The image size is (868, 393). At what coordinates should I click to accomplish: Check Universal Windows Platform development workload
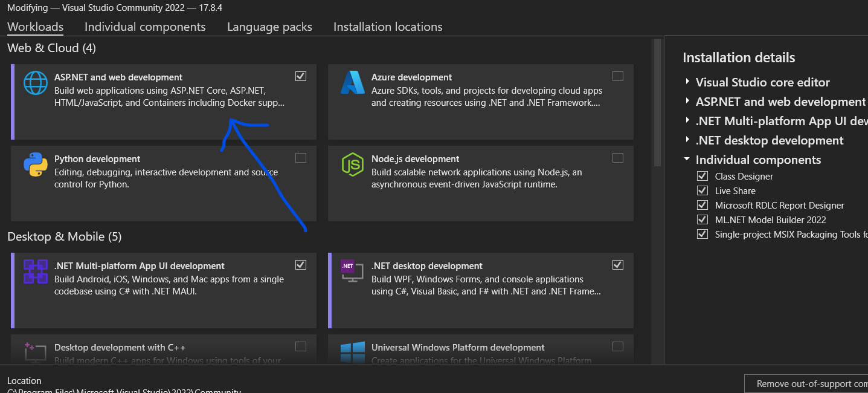[x=617, y=346]
